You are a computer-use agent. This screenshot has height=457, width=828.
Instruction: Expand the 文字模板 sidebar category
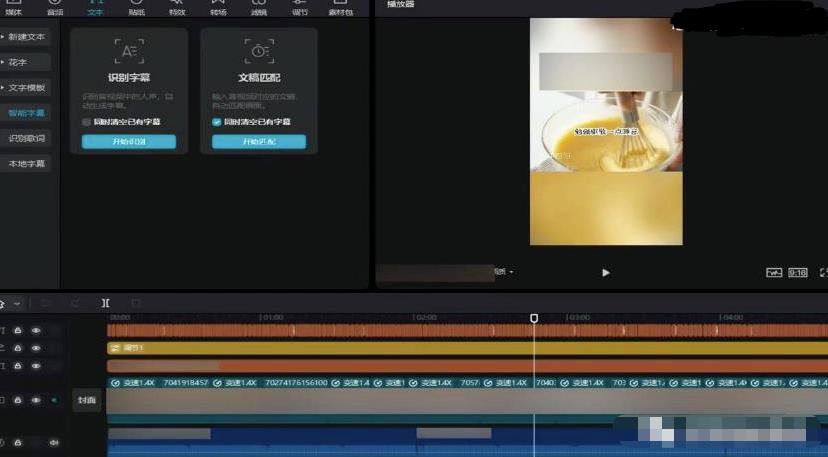coord(25,88)
